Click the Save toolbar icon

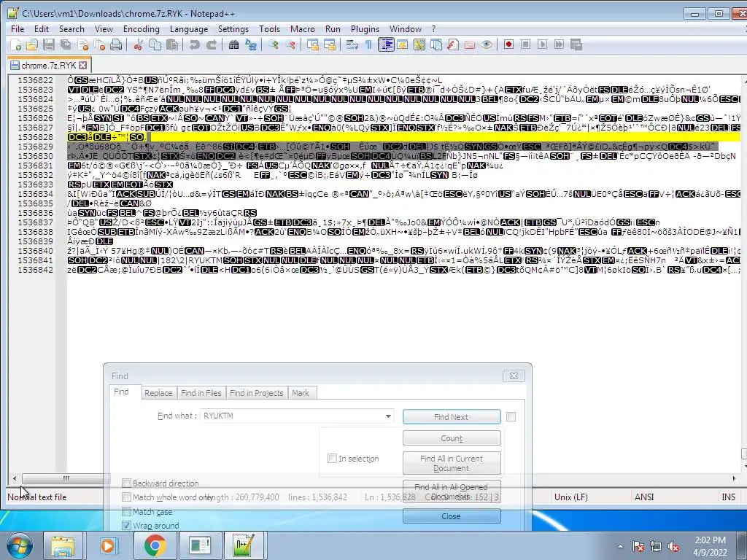[49, 44]
